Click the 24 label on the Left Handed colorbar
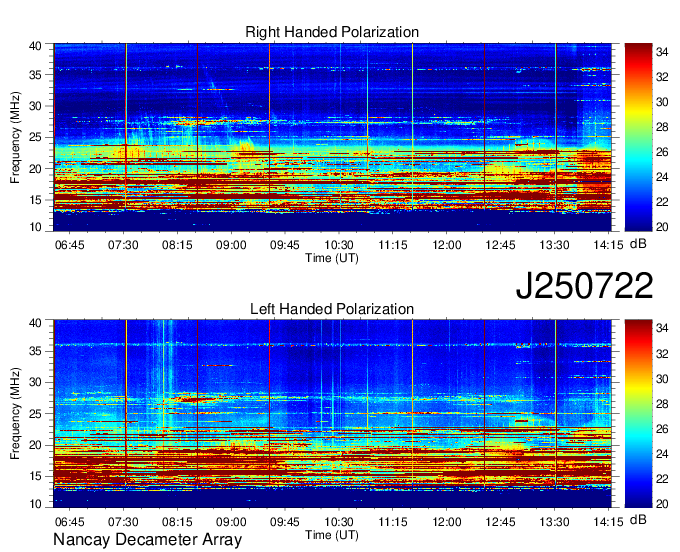Screen dimensions: 680x552 662,454
